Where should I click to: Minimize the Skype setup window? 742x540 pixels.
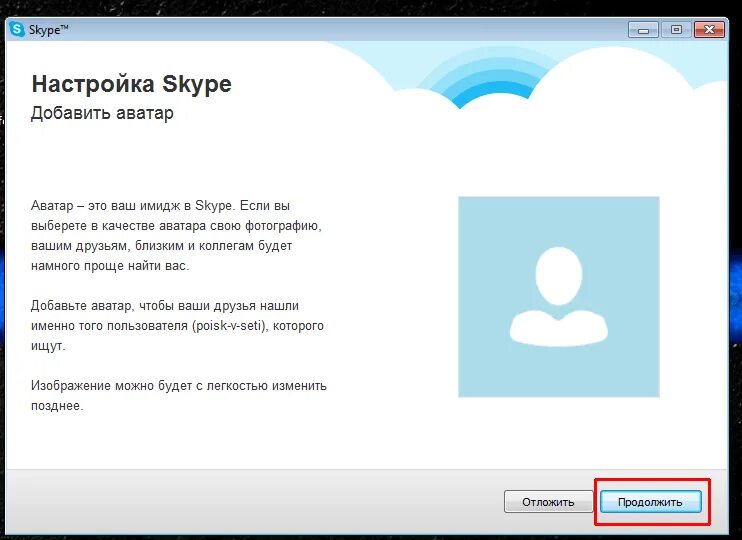tap(643, 30)
